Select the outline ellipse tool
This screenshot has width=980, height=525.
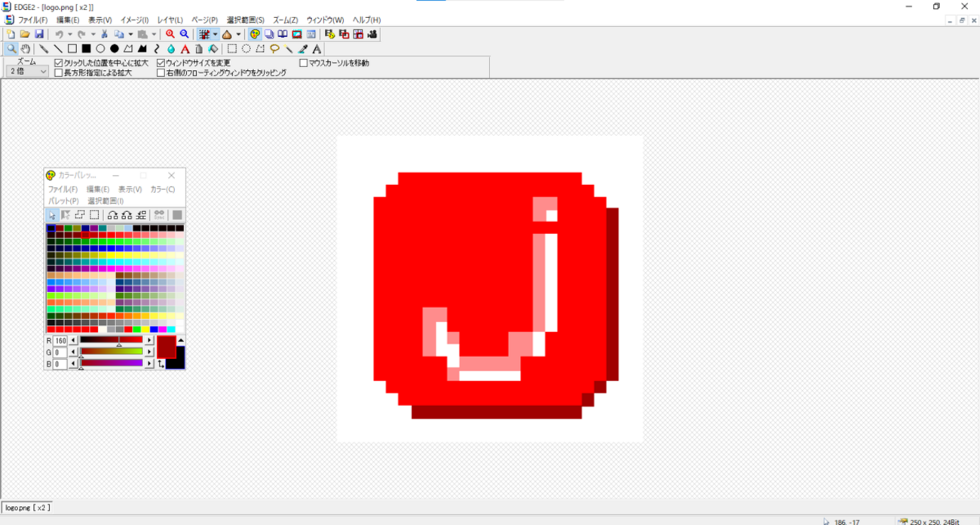(100, 48)
